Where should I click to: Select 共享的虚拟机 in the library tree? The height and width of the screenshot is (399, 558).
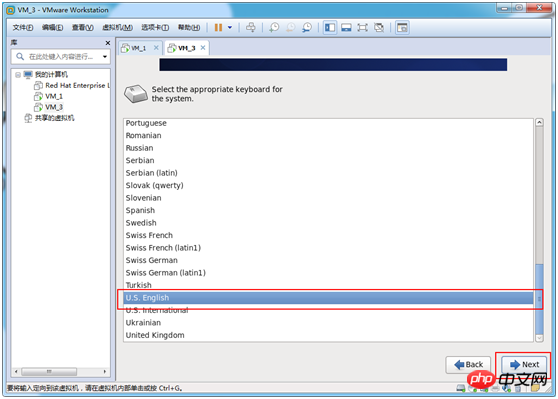click(x=54, y=118)
